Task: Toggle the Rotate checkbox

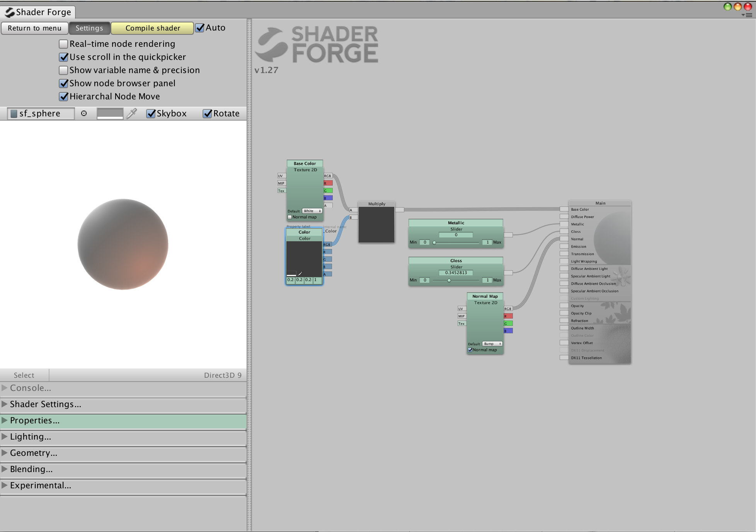Action: (x=208, y=113)
